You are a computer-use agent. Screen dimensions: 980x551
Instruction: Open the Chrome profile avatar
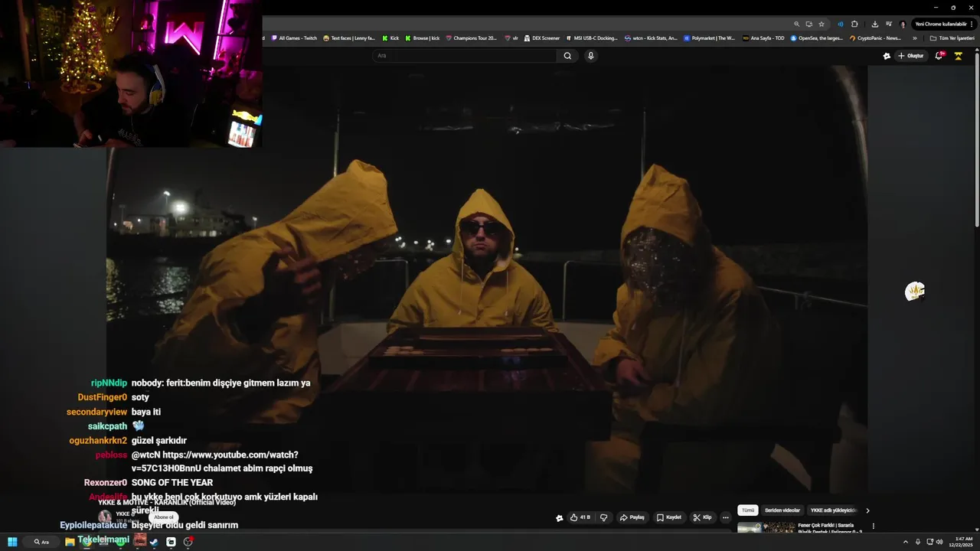(903, 24)
